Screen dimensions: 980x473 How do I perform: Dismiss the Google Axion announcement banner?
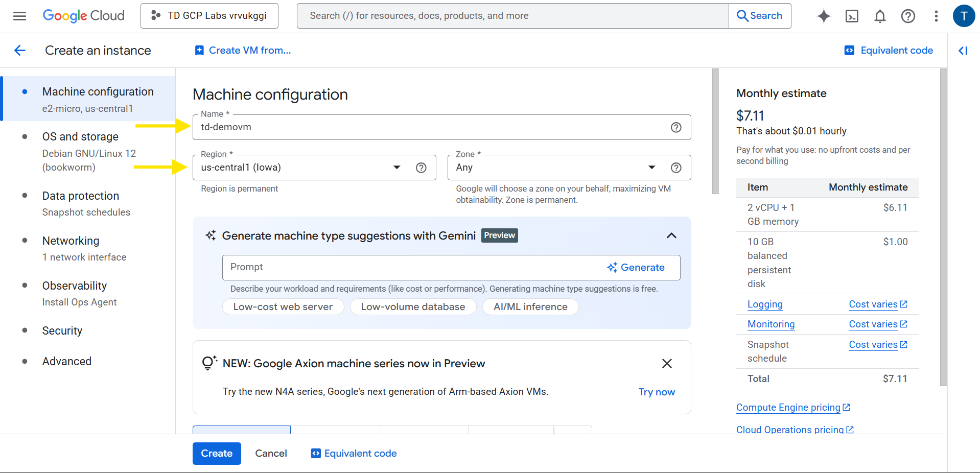click(666, 363)
